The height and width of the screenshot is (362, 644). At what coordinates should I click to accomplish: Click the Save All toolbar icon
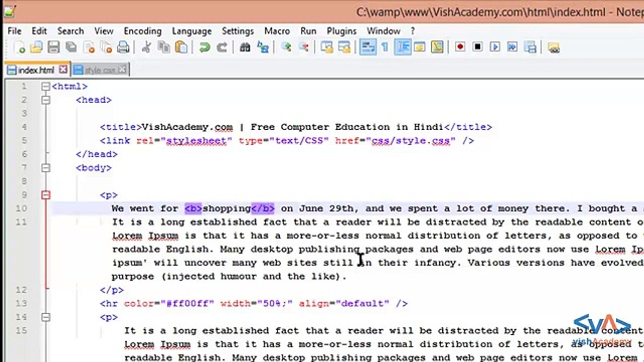tap(71, 47)
